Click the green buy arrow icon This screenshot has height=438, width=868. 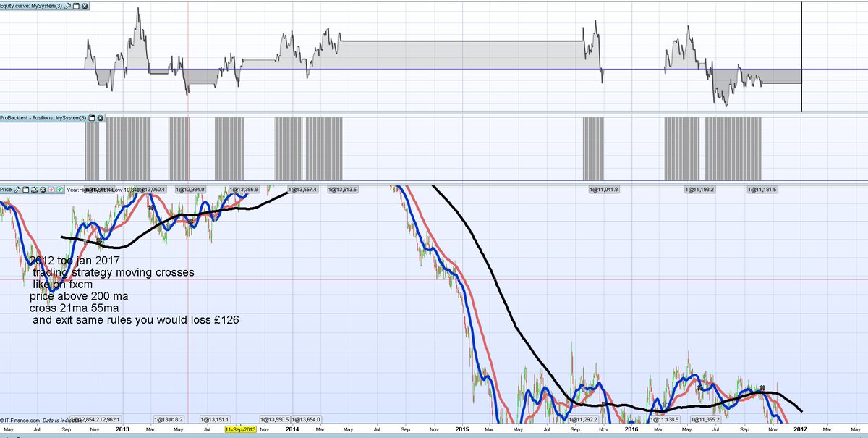(60, 190)
